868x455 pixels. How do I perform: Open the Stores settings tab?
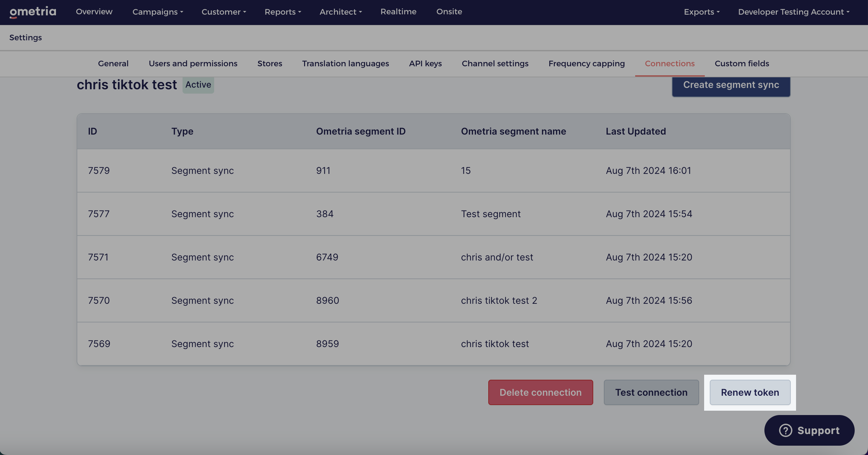pyautogui.click(x=269, y=63)
